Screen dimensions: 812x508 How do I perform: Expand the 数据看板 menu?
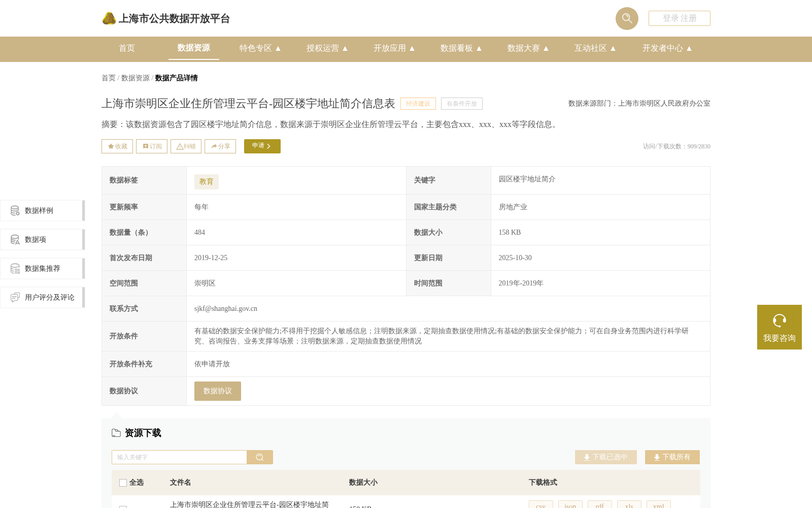(461, 48)
